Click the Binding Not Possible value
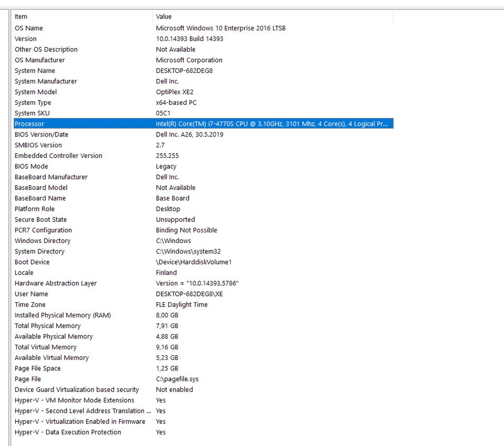504x446 pixels. coord(186,230)
